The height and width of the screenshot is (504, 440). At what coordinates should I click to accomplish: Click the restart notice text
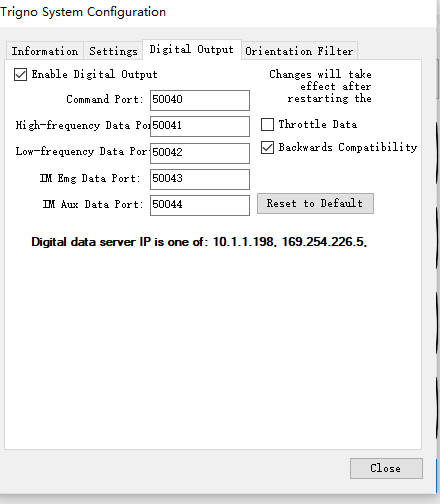coord(320,86)
